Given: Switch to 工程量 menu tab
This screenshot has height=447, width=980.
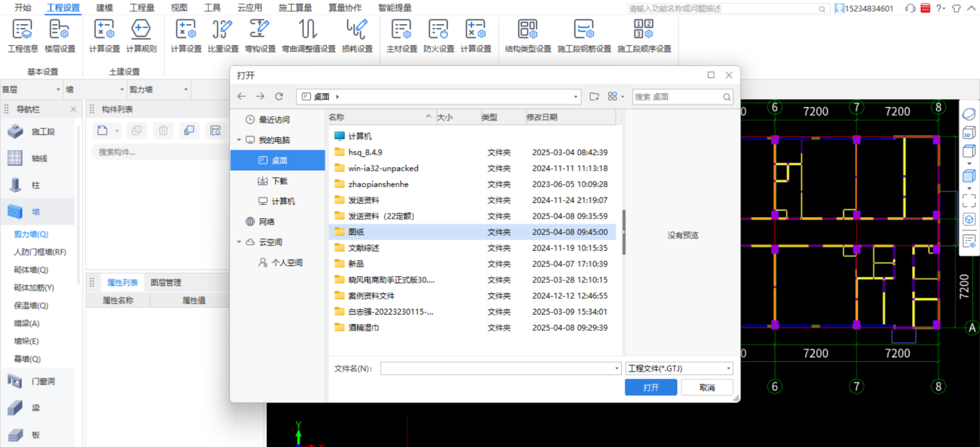Looking at the screenshot, I should pyautogui.click(x=142, y=8).
